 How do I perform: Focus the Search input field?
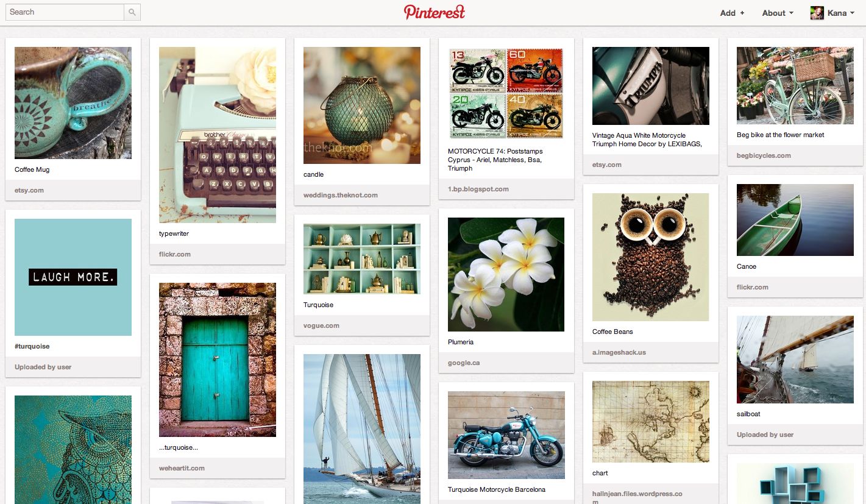65,12
